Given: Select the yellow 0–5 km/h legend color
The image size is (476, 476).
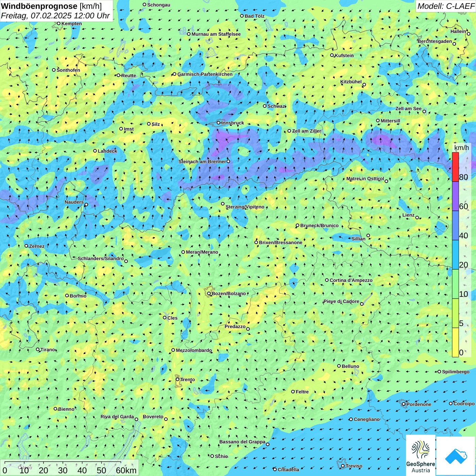Looking at the screenshot, I should point(455,342).
